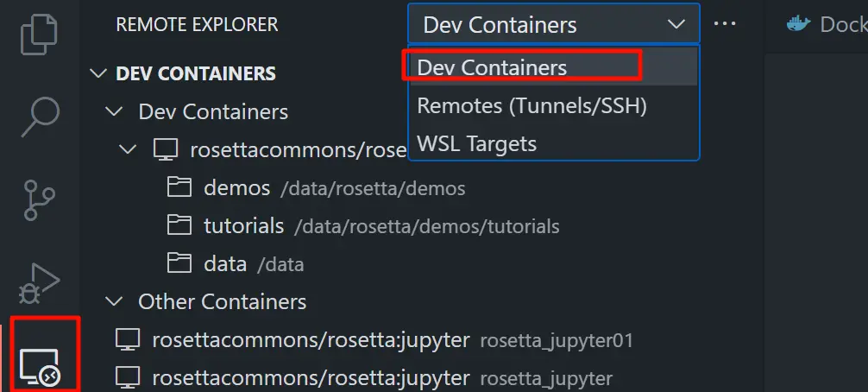Open tutorials folder /data/rosetta/demos/tutorials
Viewport: 868px width, 392px height.
(x=362, y=226)
